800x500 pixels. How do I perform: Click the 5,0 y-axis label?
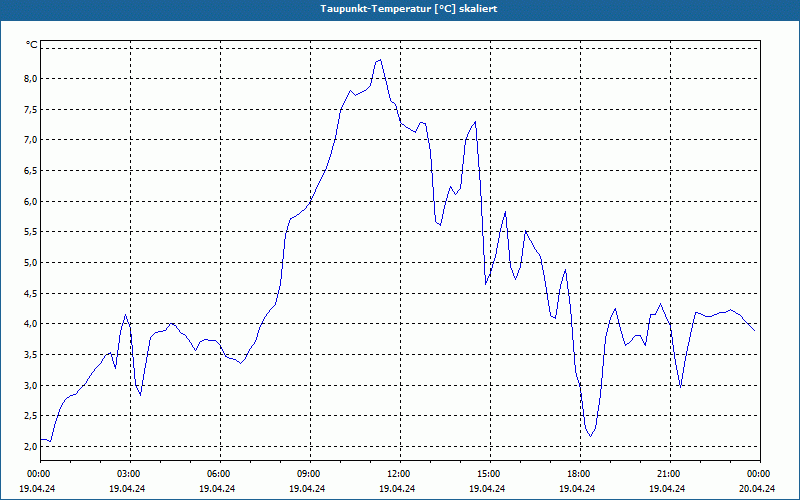pyautogui.click(x=31, y=262)
